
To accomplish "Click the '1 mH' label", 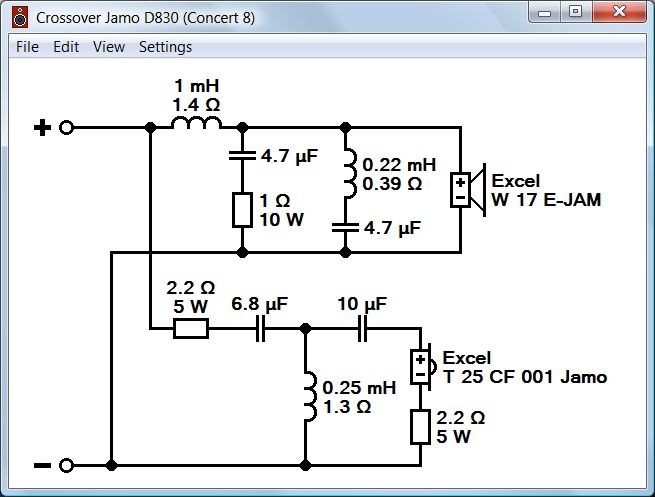I will click(196, 86).
